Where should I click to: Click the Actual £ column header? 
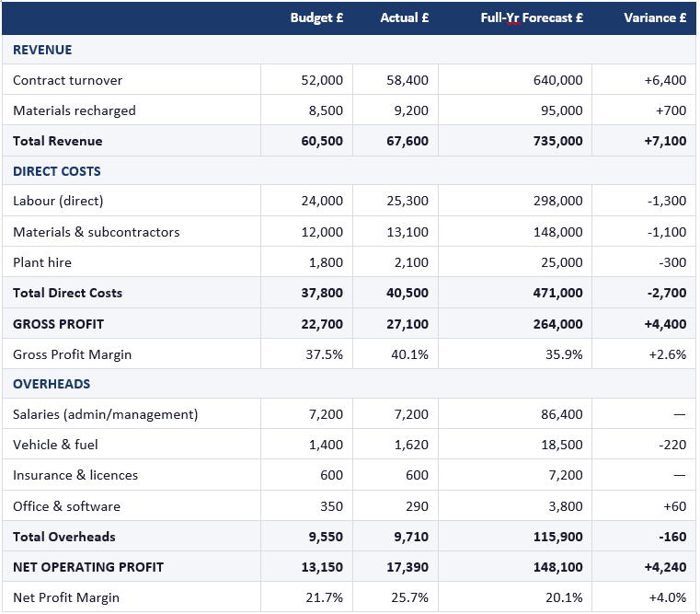click(405, 17)
